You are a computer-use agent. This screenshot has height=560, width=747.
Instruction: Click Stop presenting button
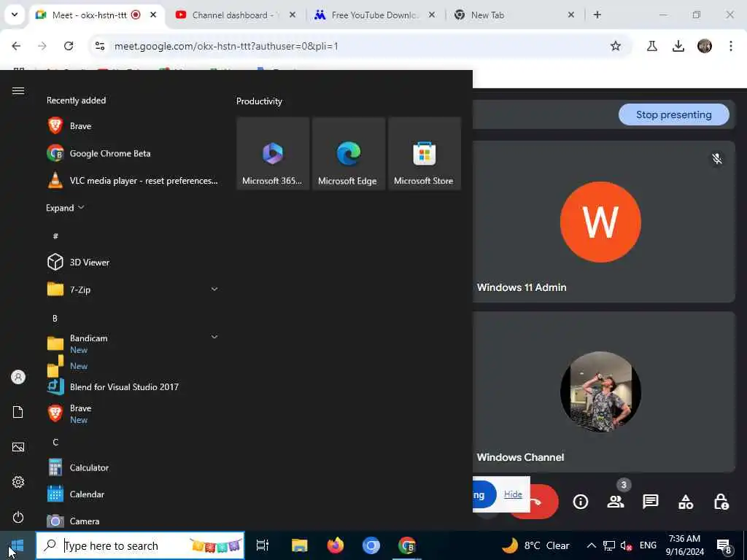tap(673, 114)
